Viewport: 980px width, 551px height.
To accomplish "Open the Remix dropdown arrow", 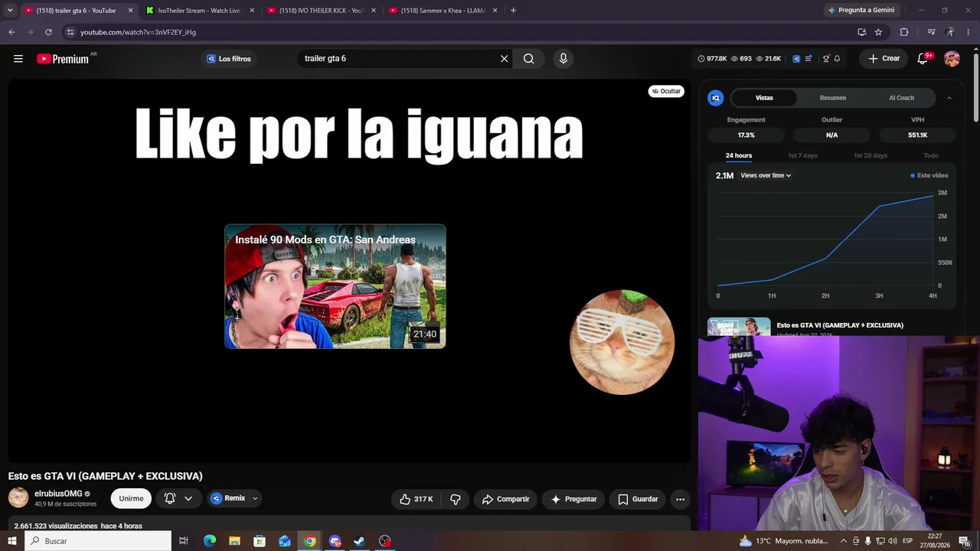I will click(255, 499).
